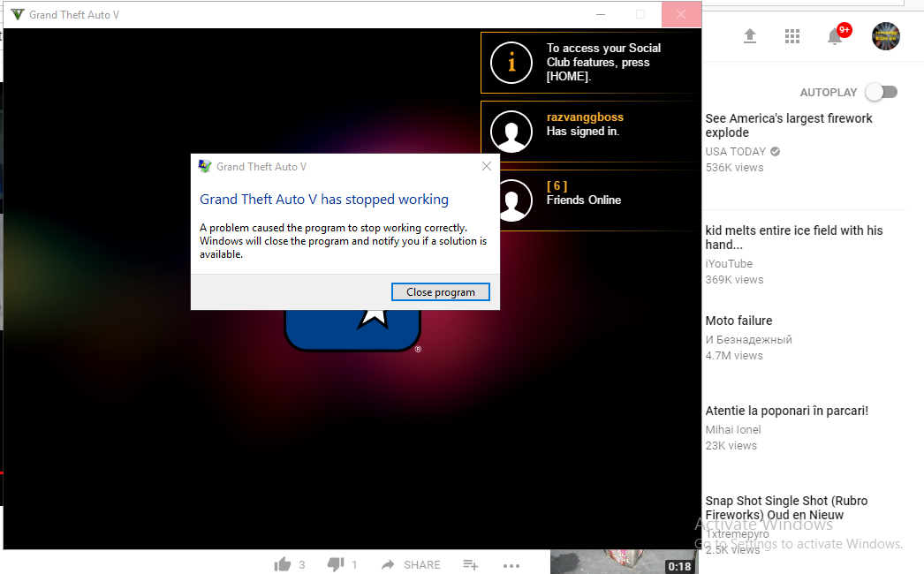Minimize the Grand Theft Auto V window

pos(601,14)
